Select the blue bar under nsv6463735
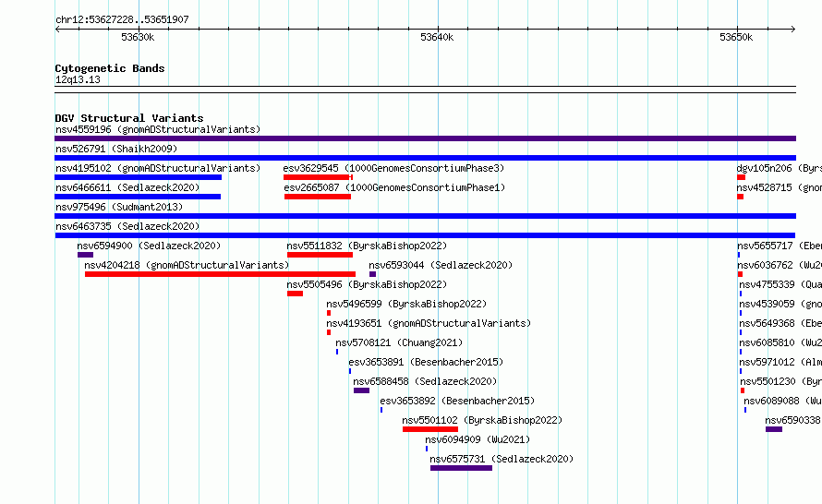The width and height of the screenshot is (822, 504). coord(425,235)
